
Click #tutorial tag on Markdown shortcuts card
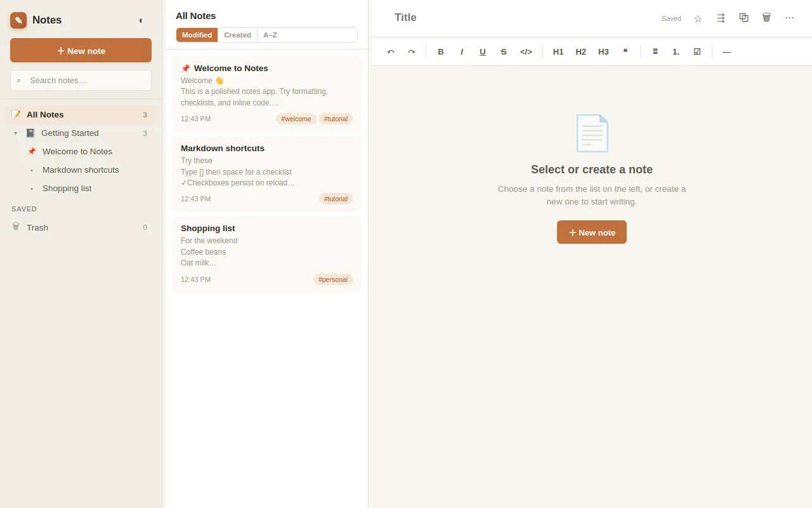(336, 199)
